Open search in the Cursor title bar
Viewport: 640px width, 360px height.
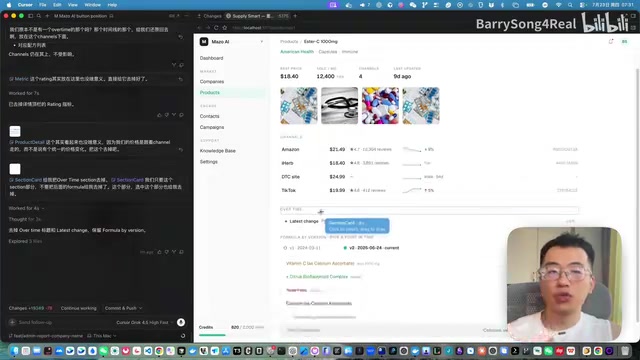39,16
